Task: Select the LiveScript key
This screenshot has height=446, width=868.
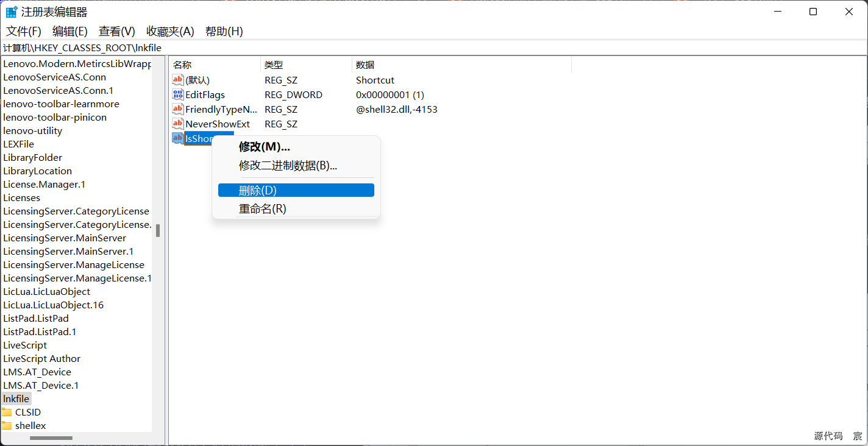Action: [x=25, y=345]
